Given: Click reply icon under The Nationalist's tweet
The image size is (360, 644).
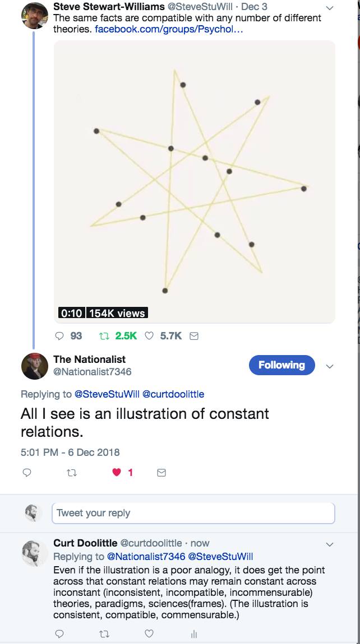Looking at the screenshot, I should pos(26,473).
